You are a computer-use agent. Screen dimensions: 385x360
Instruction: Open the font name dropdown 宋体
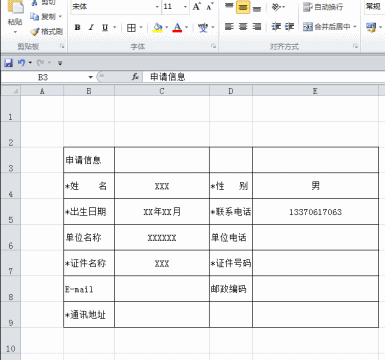pyautogui.click(x=157, y=7)
